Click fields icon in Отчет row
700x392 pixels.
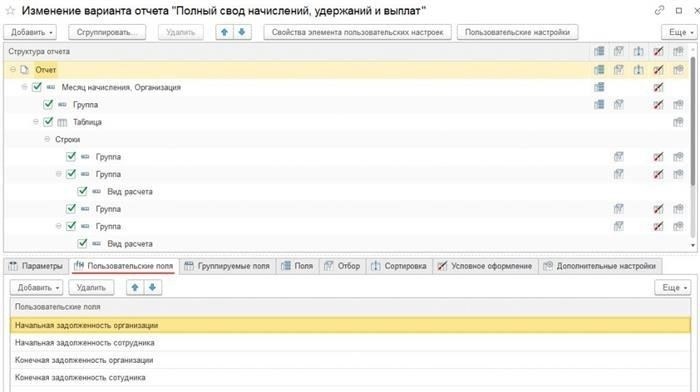[x=599, y=70]
